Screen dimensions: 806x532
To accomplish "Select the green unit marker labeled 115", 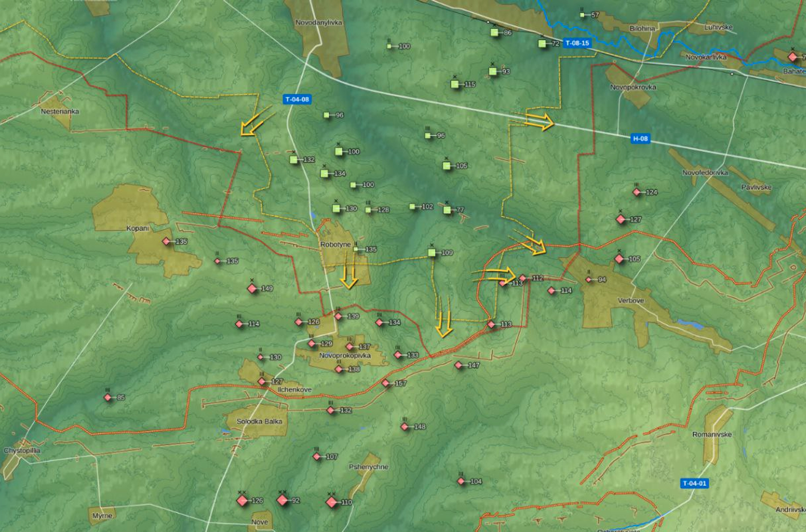I will tap(455, 84).
